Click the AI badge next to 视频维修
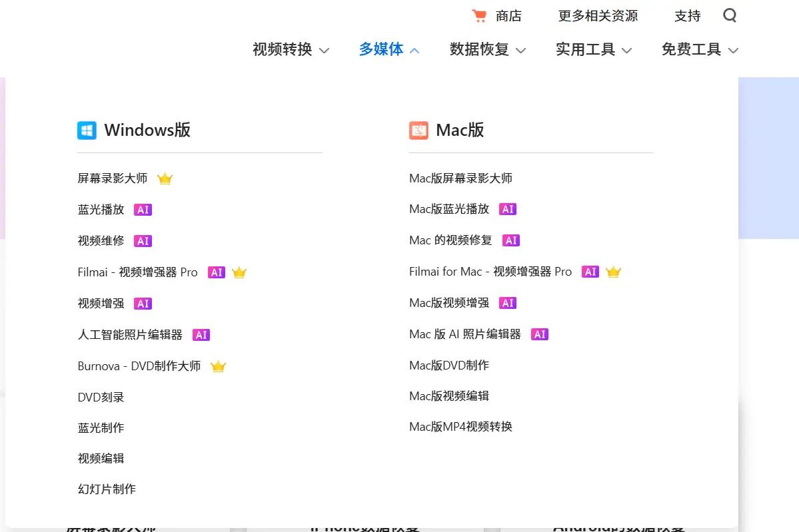The width and height of the screenshot is (799, 532). tap(142, 240)
